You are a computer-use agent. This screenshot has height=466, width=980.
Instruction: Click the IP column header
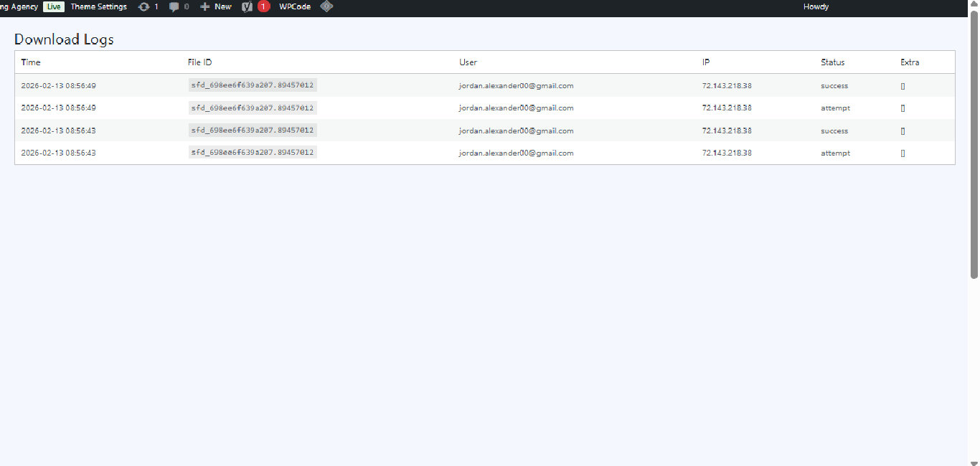tap(706, 62)
